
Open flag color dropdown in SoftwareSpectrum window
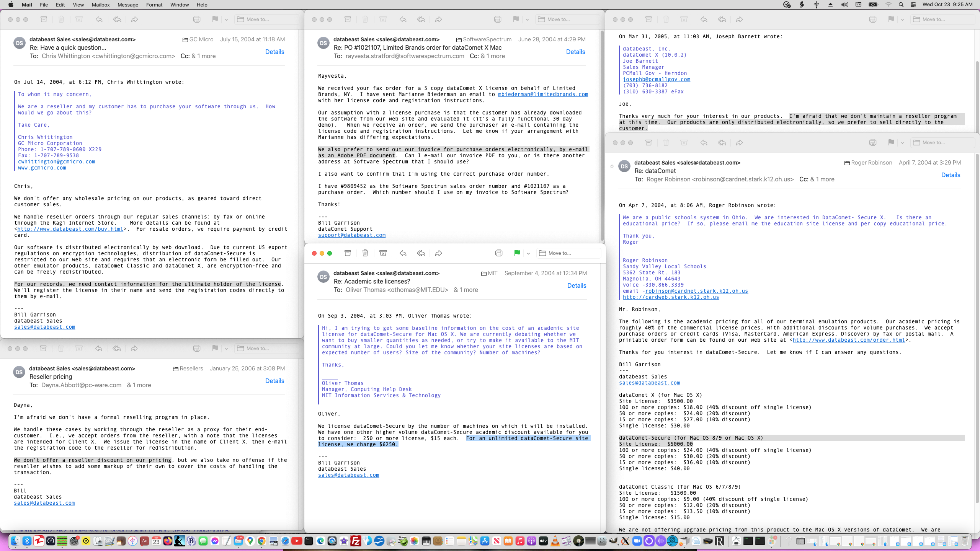pyautogui.click(x=527, y=20)
